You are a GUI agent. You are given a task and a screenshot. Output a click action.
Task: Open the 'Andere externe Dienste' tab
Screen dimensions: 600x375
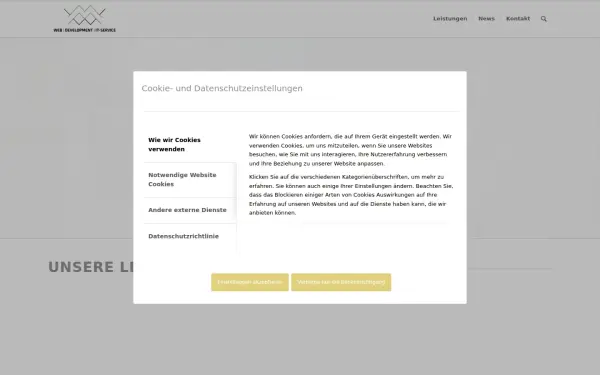coord(190,210)
